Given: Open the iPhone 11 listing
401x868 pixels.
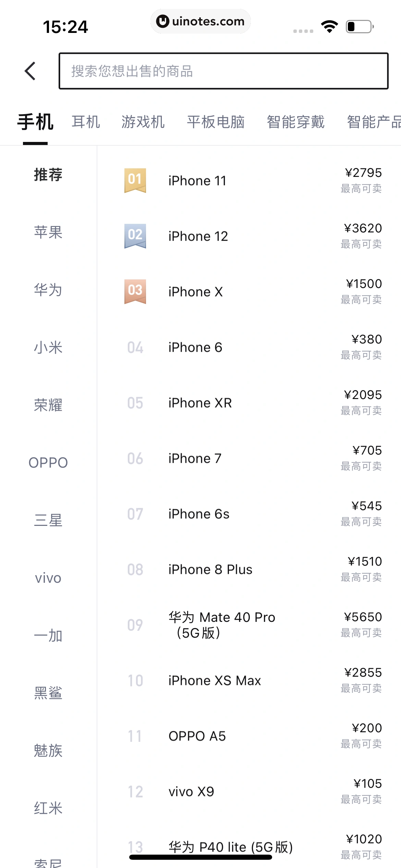Looking at the screenshot, I should pyautogui.click(x=197, y=180).
